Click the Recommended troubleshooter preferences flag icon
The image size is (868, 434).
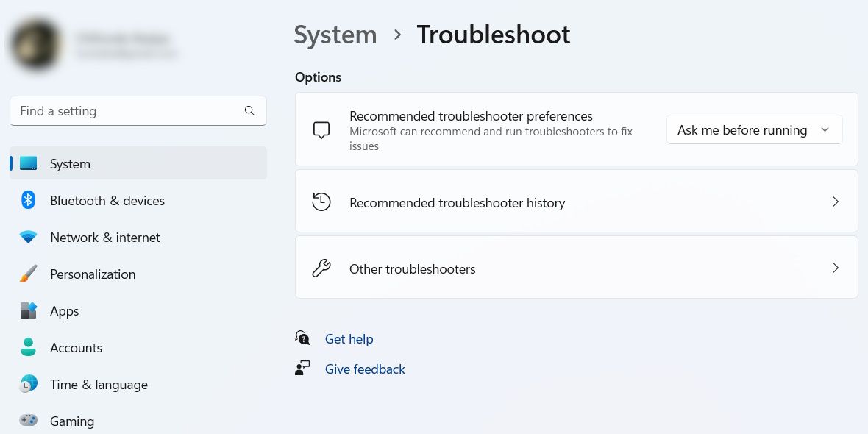(321, 129)
